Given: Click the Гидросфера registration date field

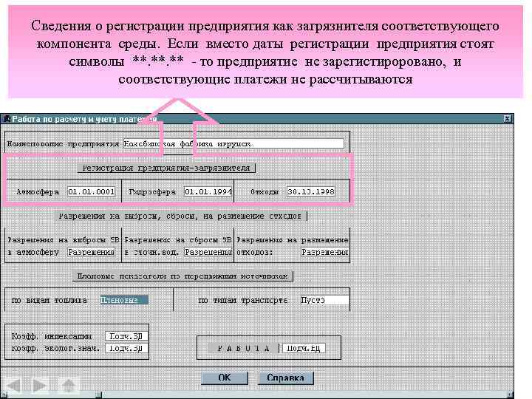Looking at the screenshot, I should [x=208, y=191].
